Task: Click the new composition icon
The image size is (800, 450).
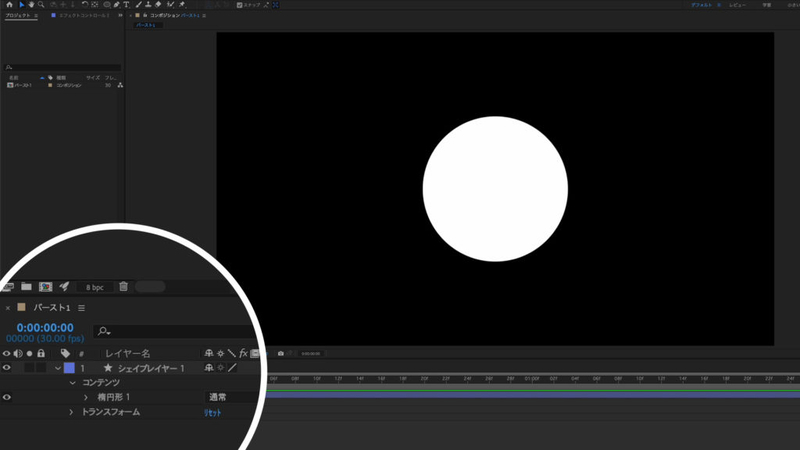Action: point(45,287)
